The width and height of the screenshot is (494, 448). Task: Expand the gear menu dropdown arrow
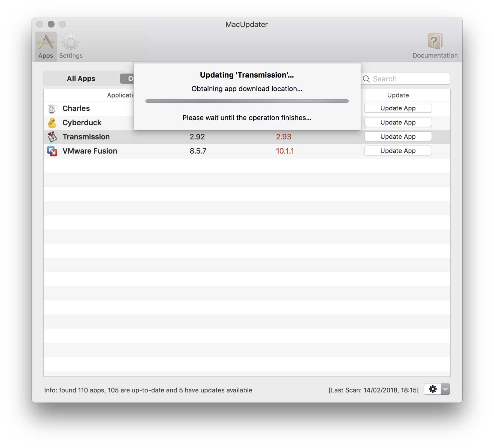click(x=445, y=389)
